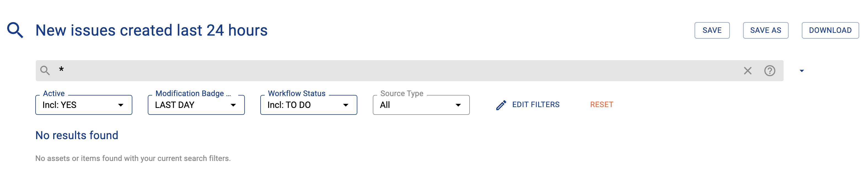Viewport: 868px width, 180px height.
Task: Click the page title New issues created
Action: (x=151, y=30)
